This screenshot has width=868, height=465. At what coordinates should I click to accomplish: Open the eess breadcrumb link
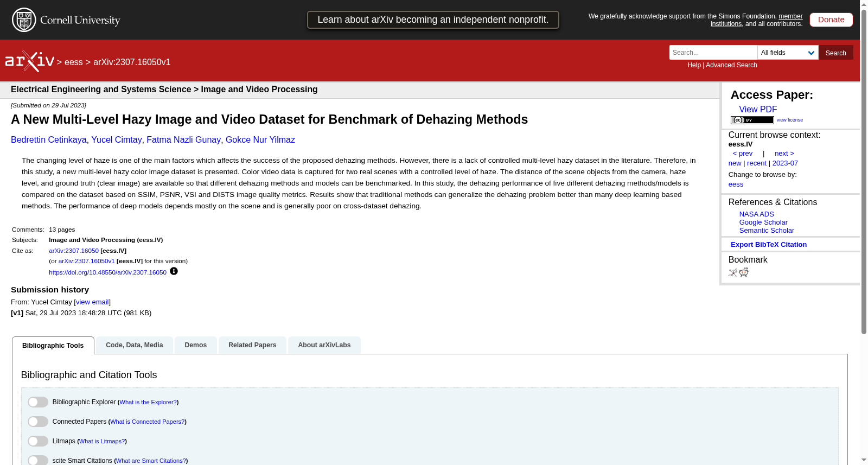74,62
